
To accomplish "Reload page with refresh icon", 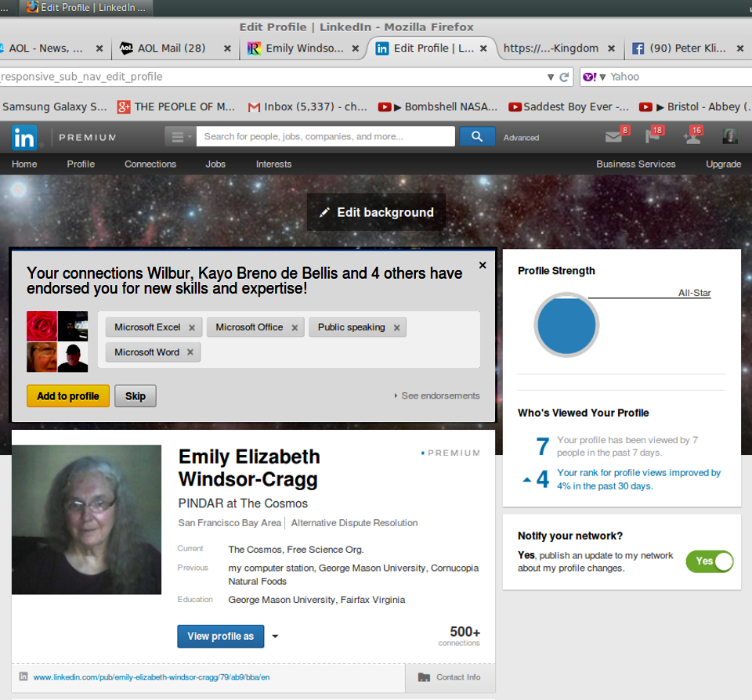I will [565, 78].
